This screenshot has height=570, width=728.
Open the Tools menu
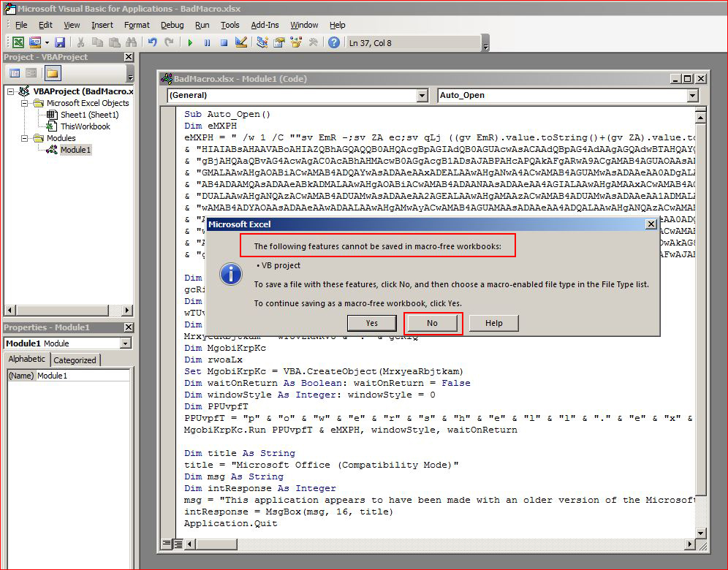pos(230,25)
